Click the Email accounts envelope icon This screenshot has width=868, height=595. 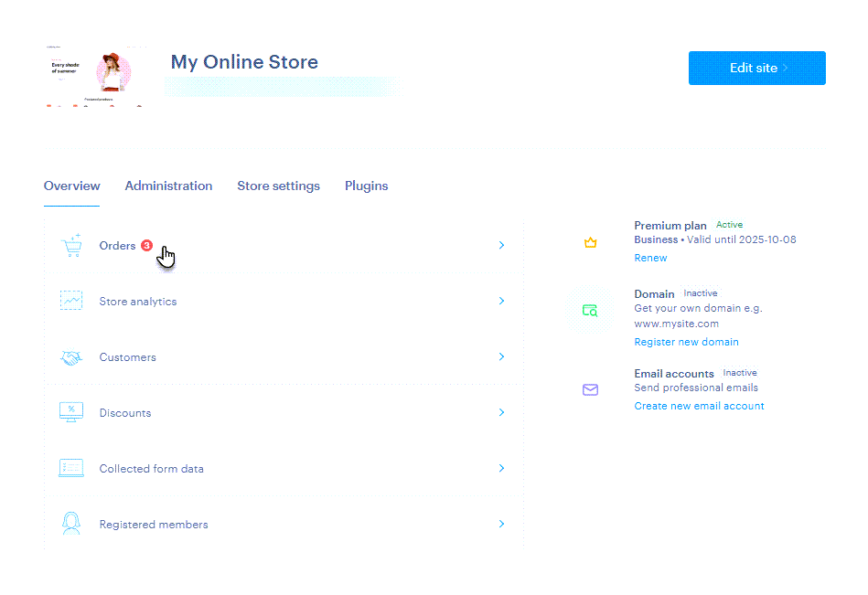point(590,390)
